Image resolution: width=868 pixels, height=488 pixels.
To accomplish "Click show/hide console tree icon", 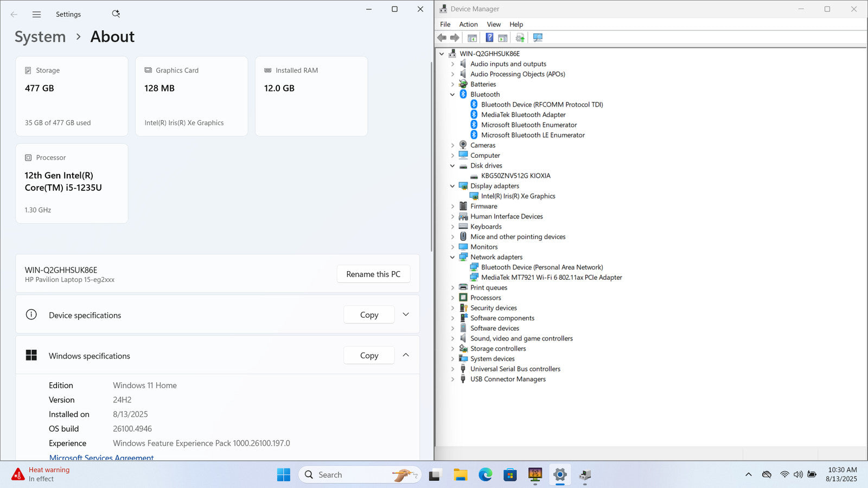I will 472,37.
